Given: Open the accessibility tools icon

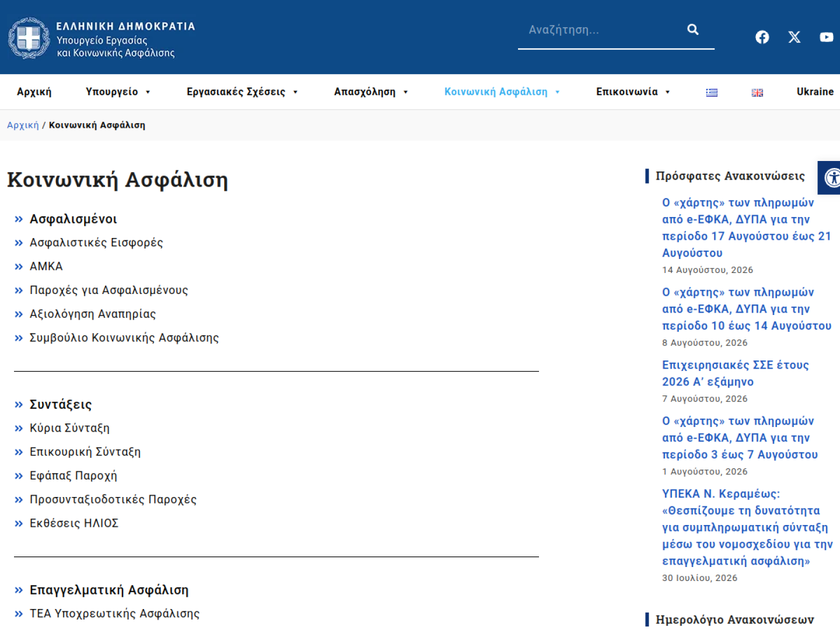Looking at the screenshot, I should click(831, 177).
